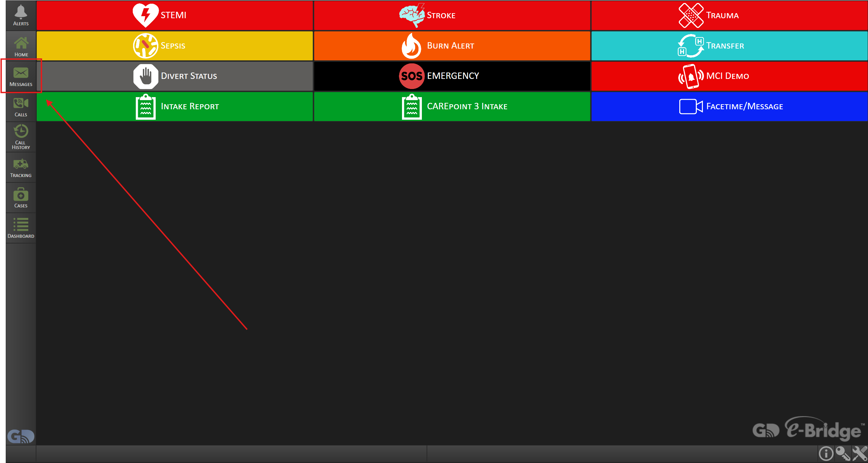
Task: Launch the MCI Demo tile
Action: (x=730, y=76)
